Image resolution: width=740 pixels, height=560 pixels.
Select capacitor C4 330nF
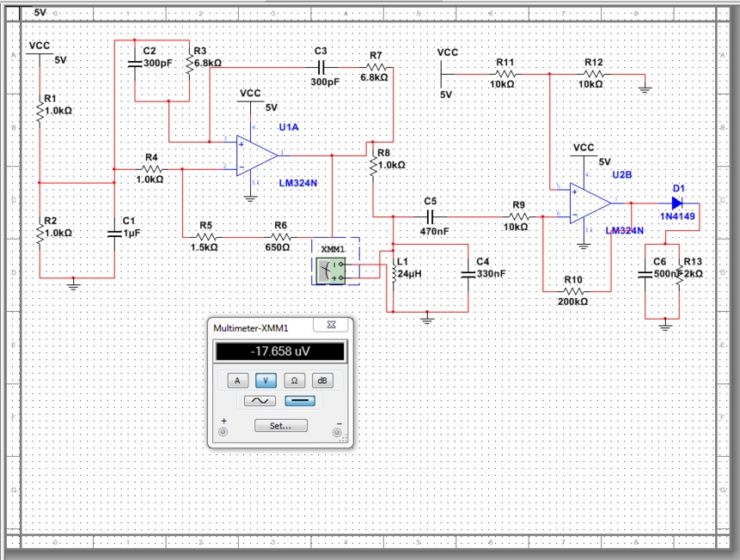point(468,273)
